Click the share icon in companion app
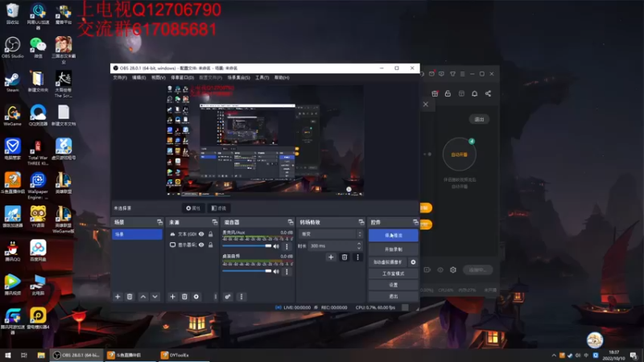644x362 pixels. 488,93
